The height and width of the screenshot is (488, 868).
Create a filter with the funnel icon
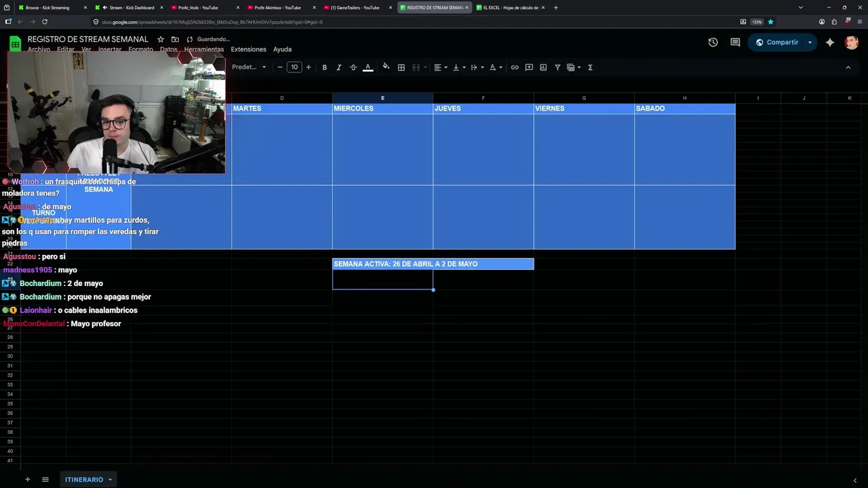[x=557, y=67]
